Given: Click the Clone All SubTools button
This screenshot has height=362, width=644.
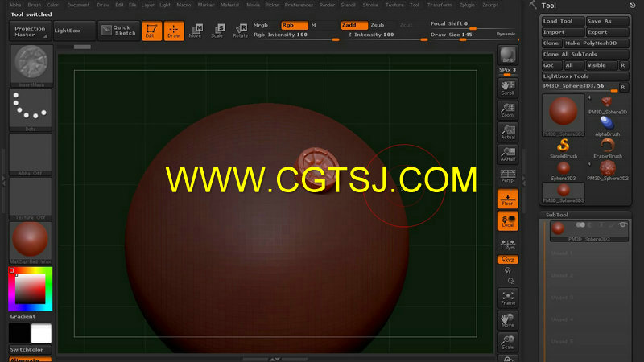Looking at the screenshot, I should pyautogui.click(x=585, y=54).
